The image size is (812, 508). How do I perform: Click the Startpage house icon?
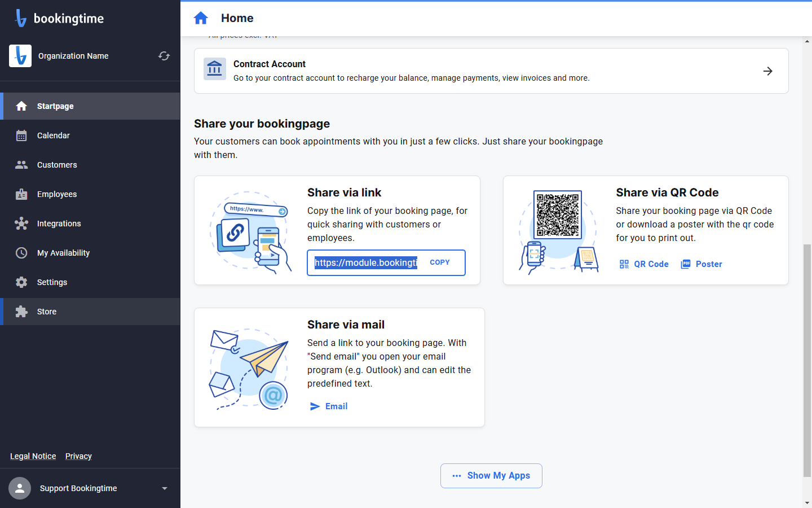pos(21,106)
